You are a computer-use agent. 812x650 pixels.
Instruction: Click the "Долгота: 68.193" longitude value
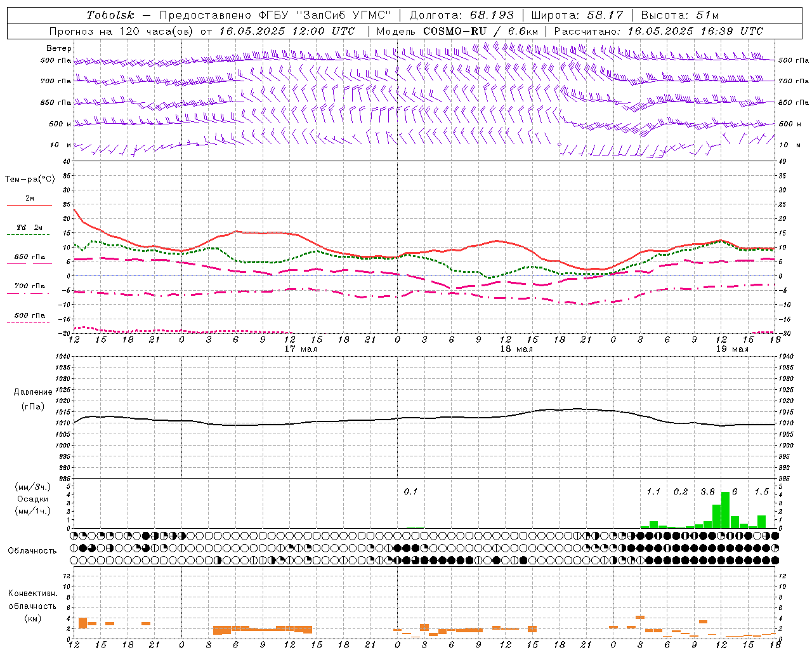[x=461, y=15]
